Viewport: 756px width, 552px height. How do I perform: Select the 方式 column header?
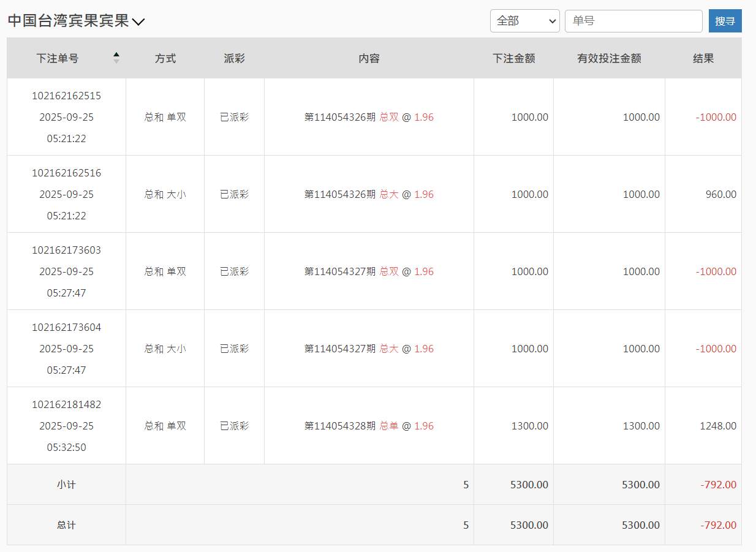[x=165, y=58]
